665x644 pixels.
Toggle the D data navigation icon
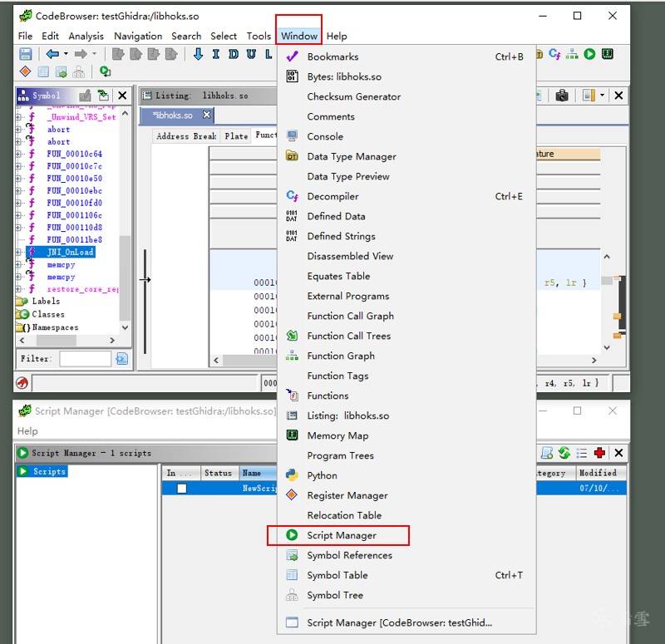coord(234,54)
